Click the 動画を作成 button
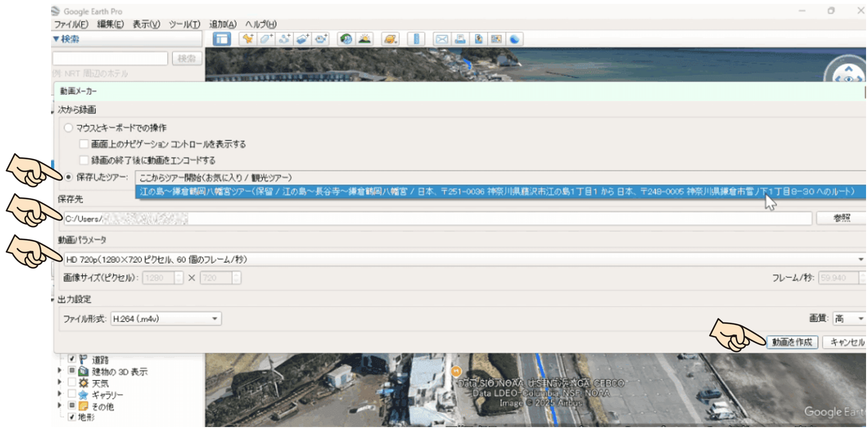The image size is (868, 429). point(792,342)
